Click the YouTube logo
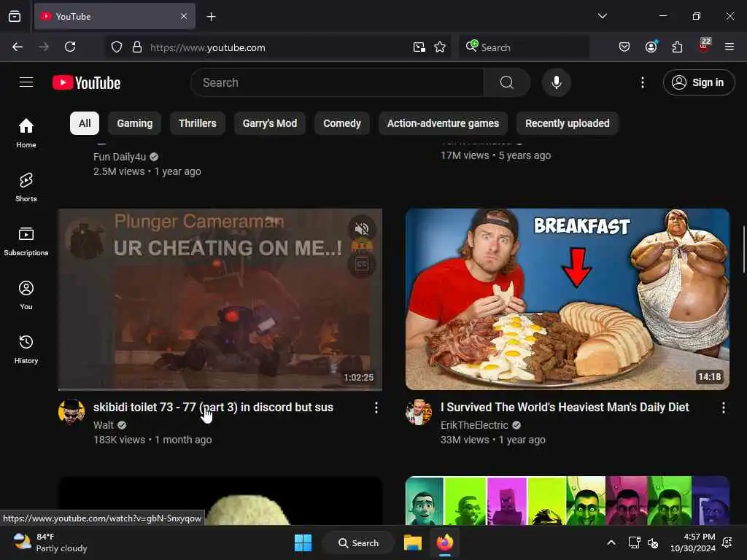Screen dimensions: 747x560 (x=86, y=83)
